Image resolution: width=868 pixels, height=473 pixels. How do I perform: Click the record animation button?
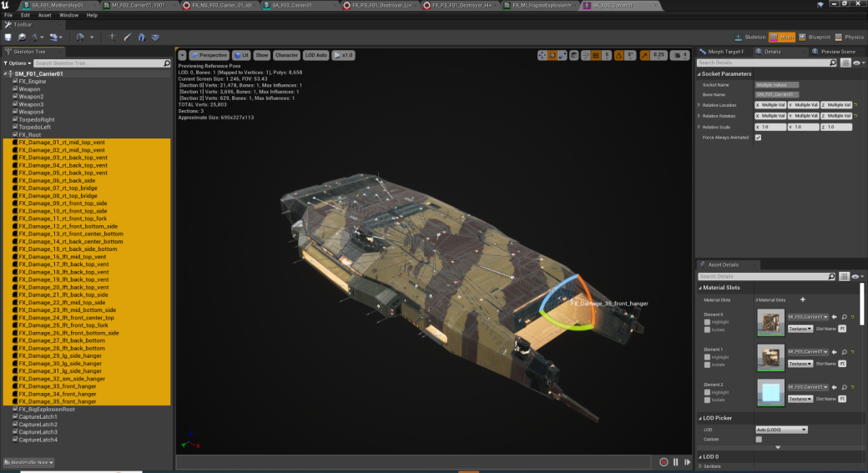click(664, 461)
